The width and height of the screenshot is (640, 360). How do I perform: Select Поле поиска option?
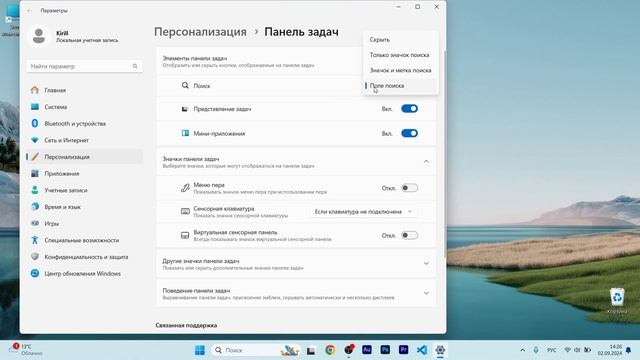tap(400, 86)
